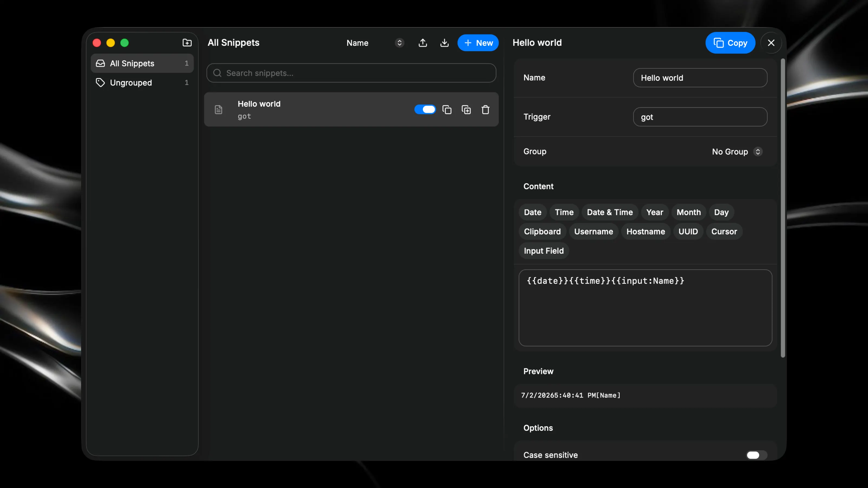
Task: Copy the Hello world snippet from its list row
Action: pyautogui.click(x=447, y=110)
